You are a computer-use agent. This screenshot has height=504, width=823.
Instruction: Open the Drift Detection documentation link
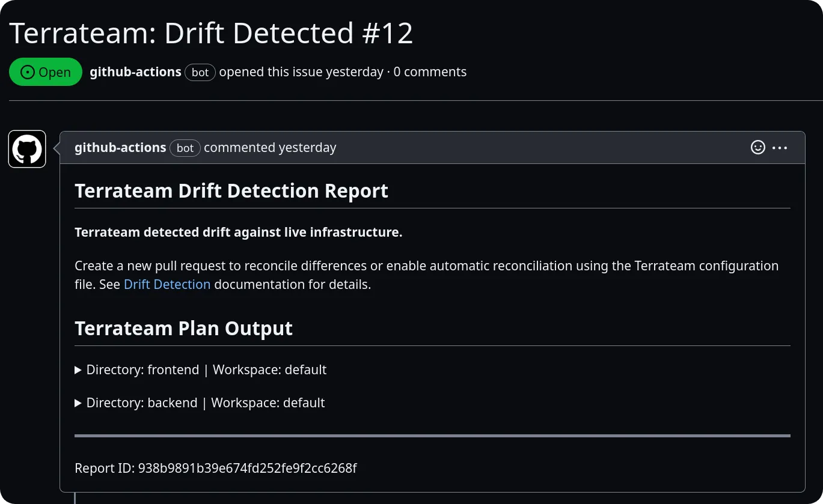167,284
